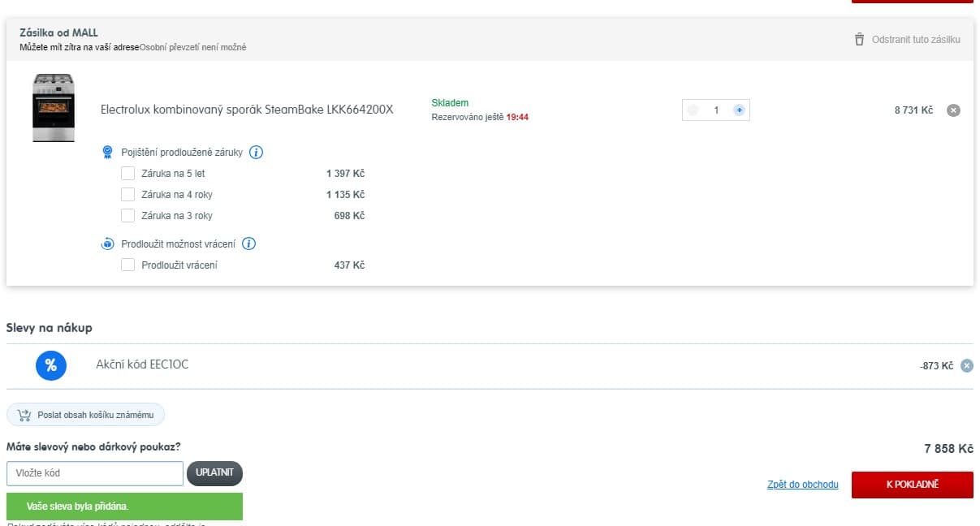The image size is (980, 526).
Task: Click the discount amount -873 Kč
Action: (x=936, y=366)
